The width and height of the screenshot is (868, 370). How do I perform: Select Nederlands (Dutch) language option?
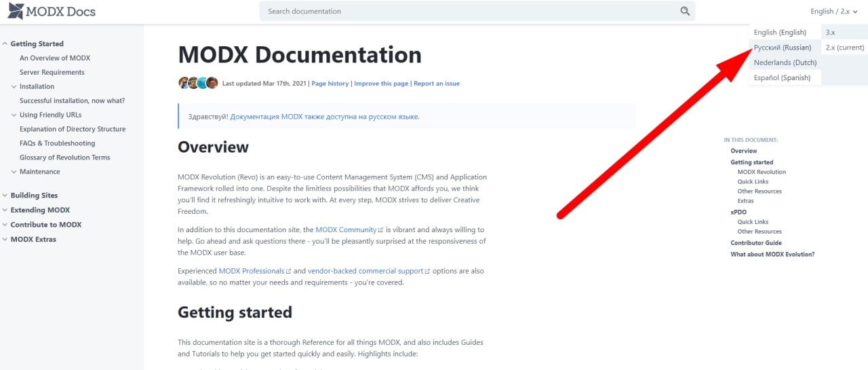point(785,62)
